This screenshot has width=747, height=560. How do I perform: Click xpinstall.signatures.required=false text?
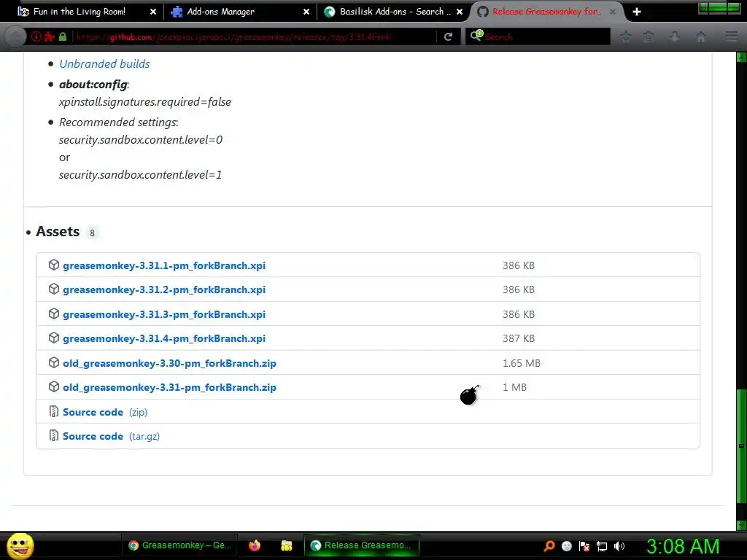point(145,101)
